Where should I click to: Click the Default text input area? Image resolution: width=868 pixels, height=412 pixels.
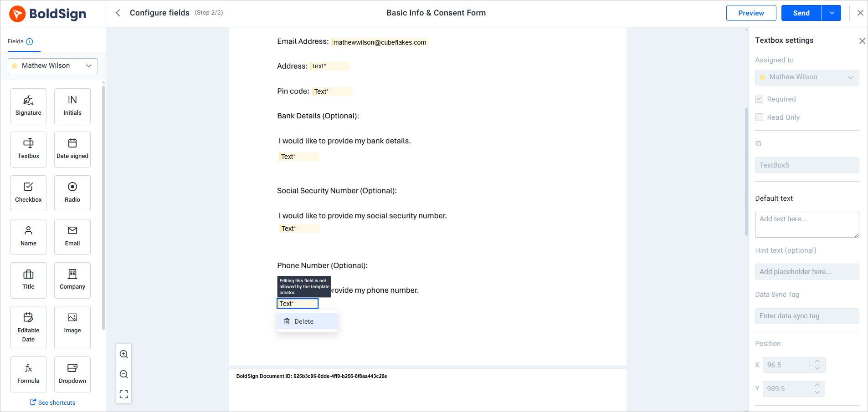807,224
